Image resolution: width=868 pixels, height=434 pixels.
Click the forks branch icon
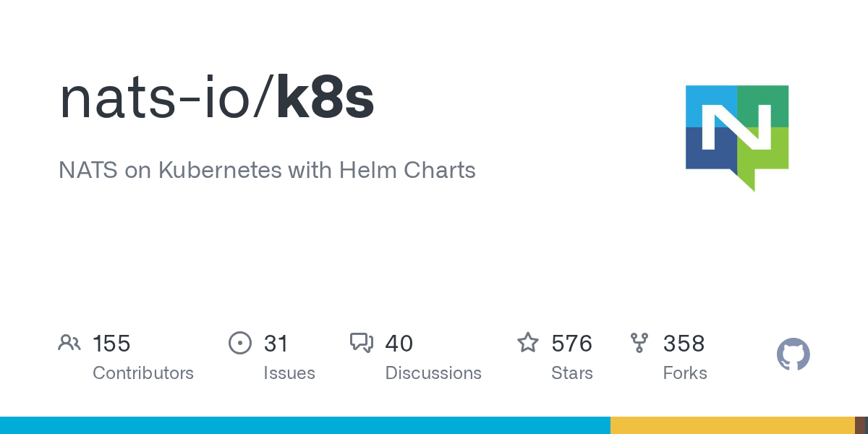(x=639, y=343)
